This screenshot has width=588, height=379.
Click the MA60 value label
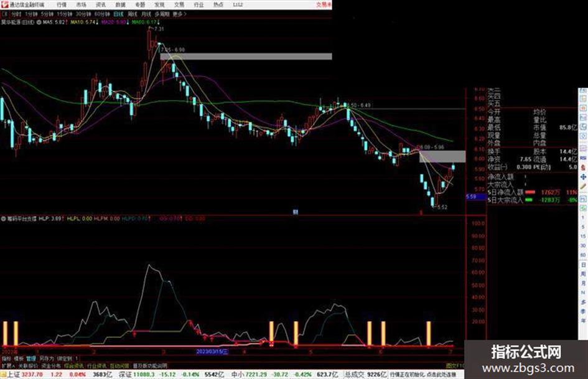(146, 22)
